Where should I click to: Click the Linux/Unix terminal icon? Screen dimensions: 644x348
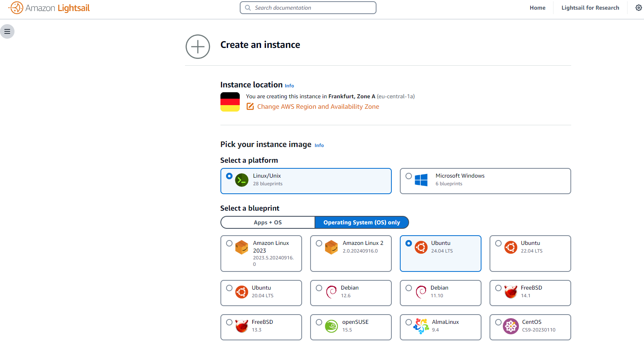[241, 180]
